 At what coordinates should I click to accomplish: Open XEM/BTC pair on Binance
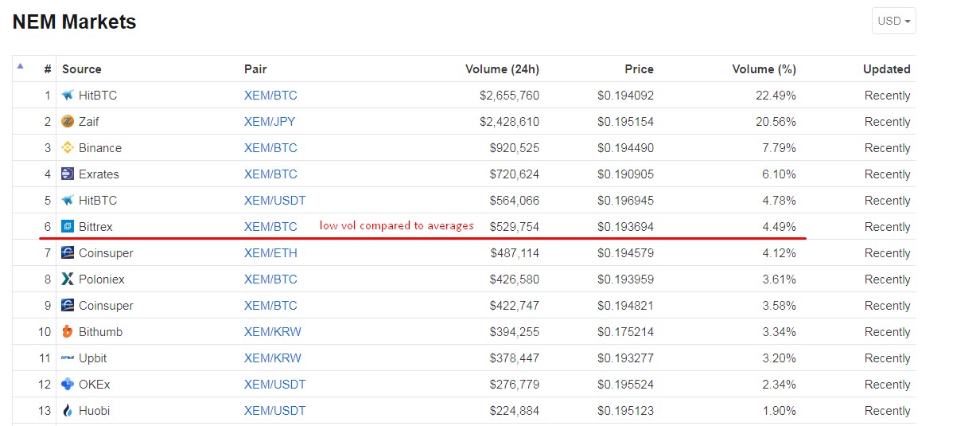coord(270,148)
